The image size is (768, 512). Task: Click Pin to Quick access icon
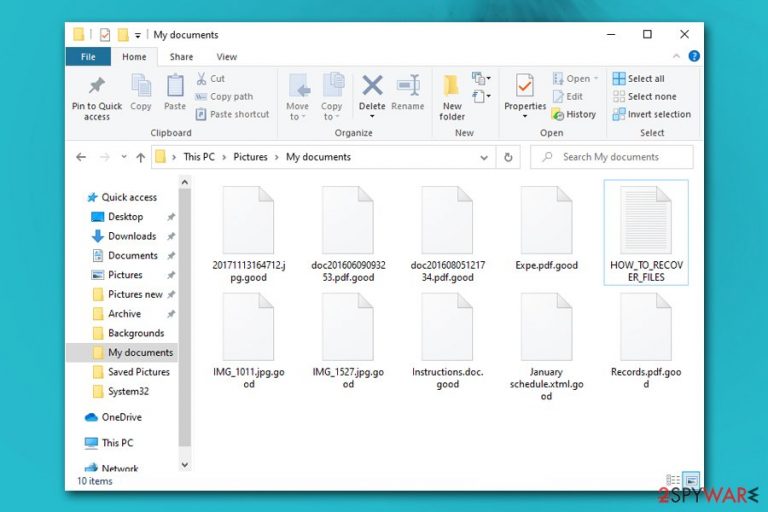click(96, 86)
